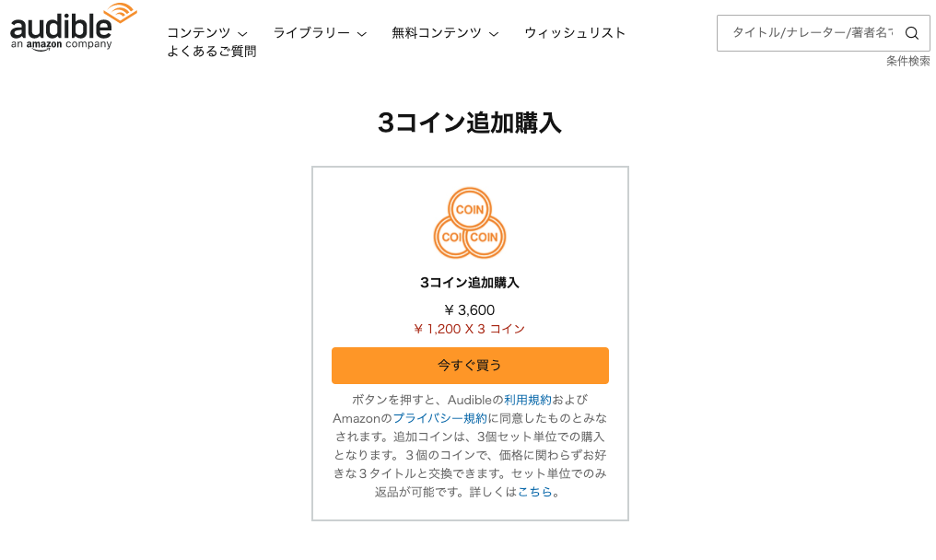Go to ウィッシュリスト
Image resolution: width=936 pixels, height=560 pixels.
575,33
